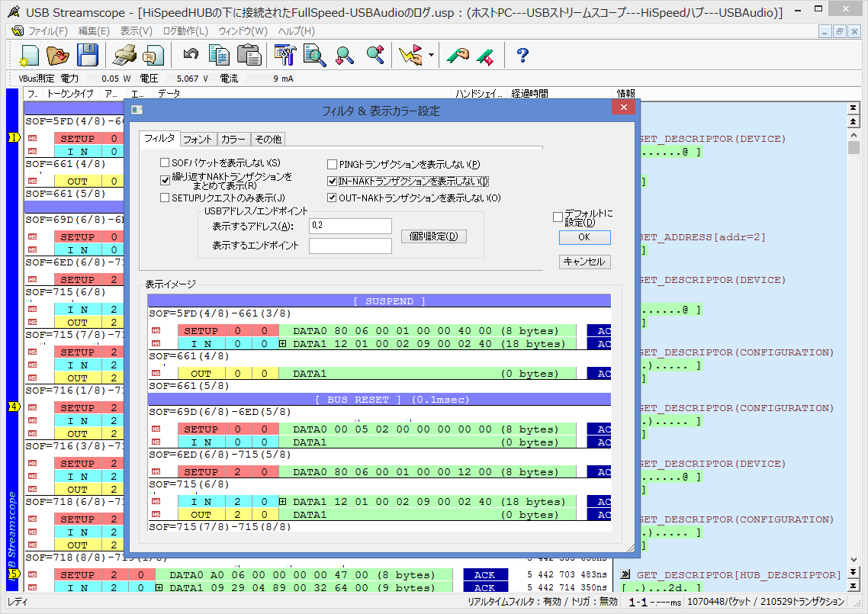
Task: Click the vertical scrollbar up arrow in main log
Action: coord(853,134)
